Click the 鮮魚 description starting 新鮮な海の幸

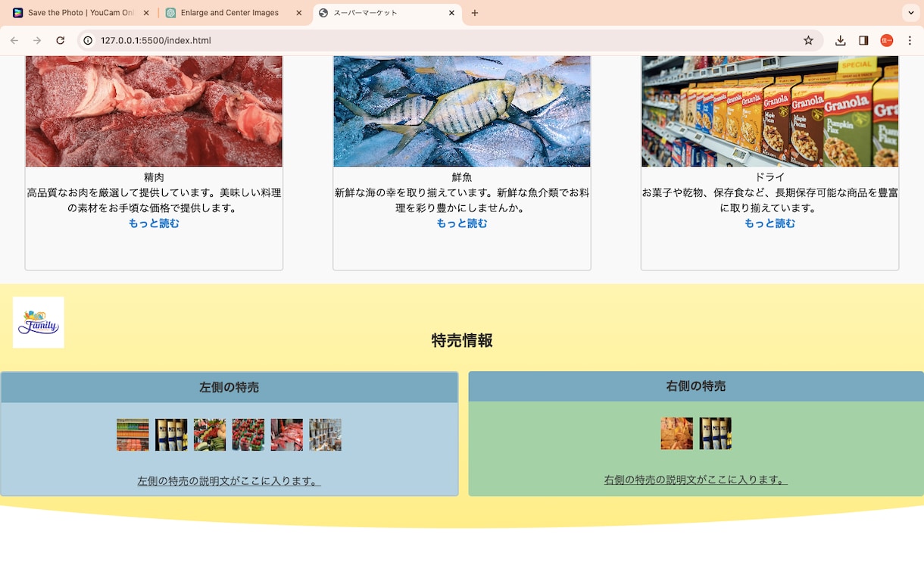(462, 200)
